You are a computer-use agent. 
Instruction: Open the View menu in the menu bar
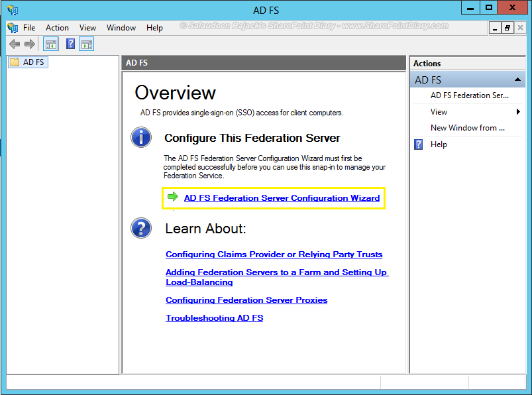87,28
